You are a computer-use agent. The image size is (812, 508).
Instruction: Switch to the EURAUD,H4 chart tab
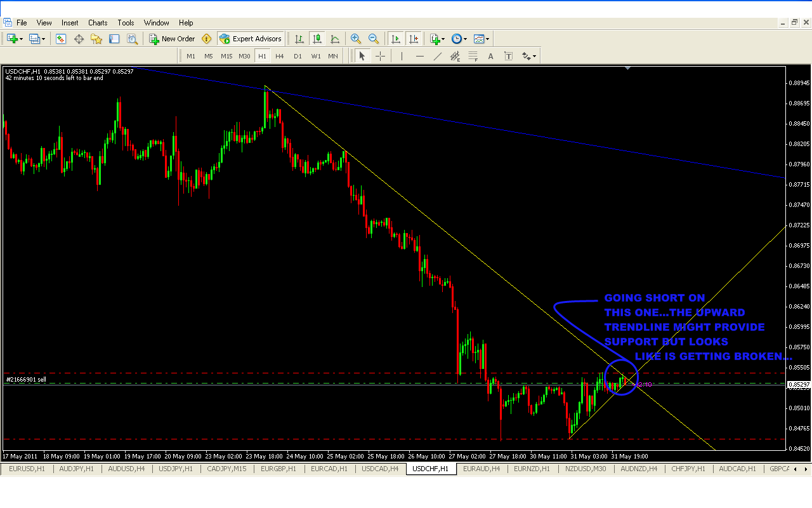point(481,469)
